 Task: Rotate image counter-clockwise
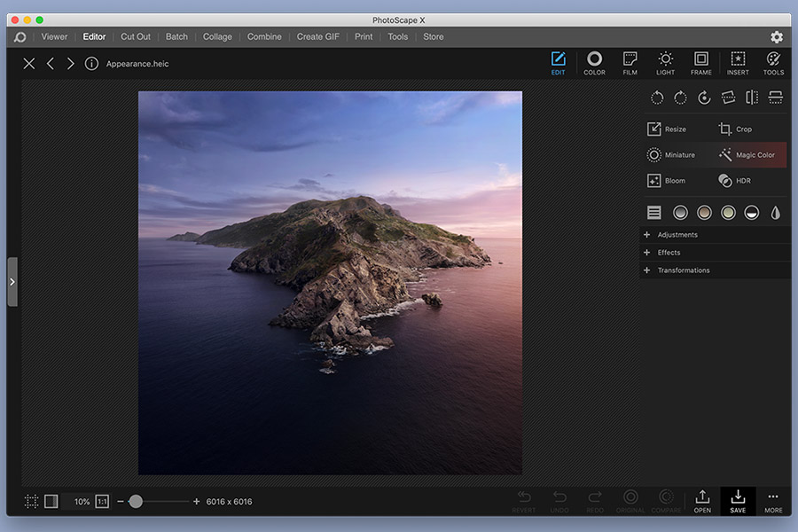pos(657,98)
